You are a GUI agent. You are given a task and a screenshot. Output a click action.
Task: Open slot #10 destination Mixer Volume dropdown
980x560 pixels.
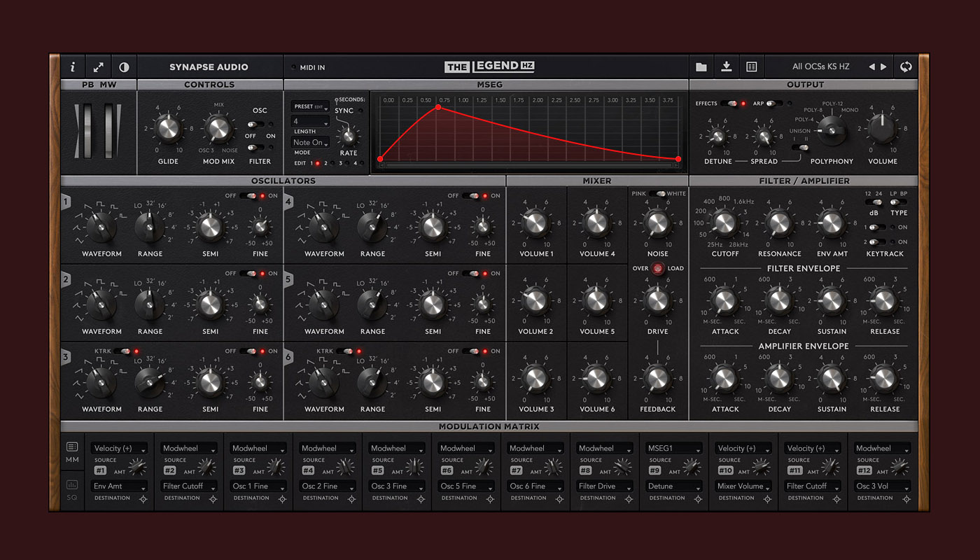click(x=743, y=486)
